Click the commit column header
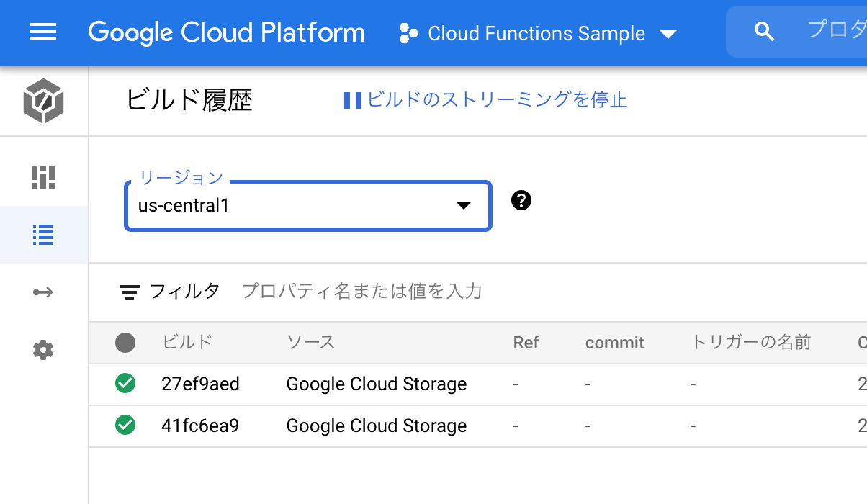 click(x=614, y=343)
